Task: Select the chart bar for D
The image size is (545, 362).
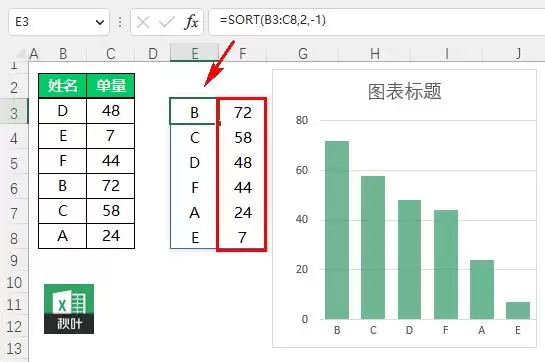Action: click(409, 259)
